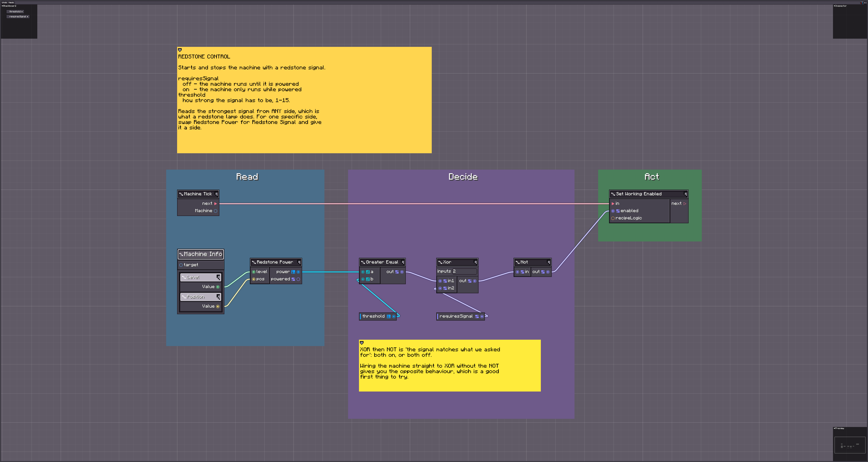
Task: Click the Position Value output port
Action: (x=218, y=306)
